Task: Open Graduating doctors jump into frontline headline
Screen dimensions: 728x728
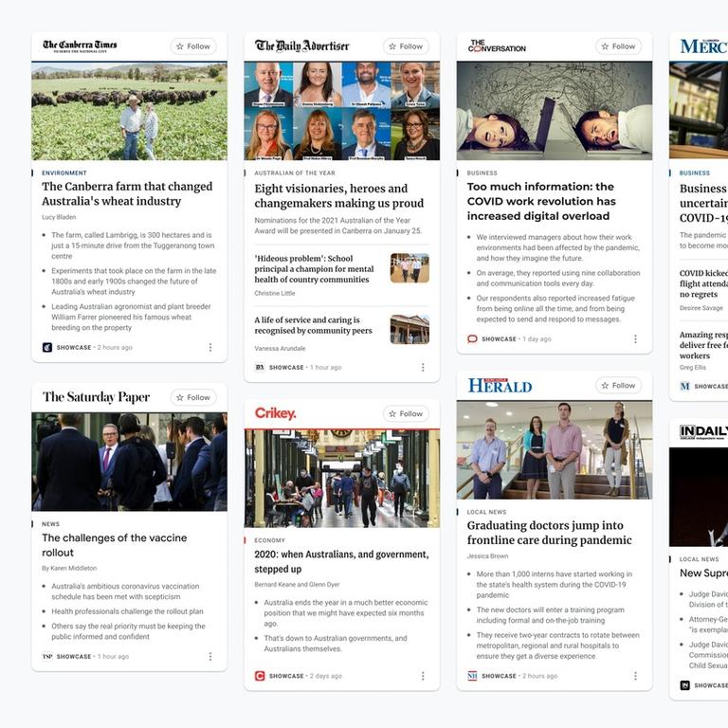Action: pos(549,533)
